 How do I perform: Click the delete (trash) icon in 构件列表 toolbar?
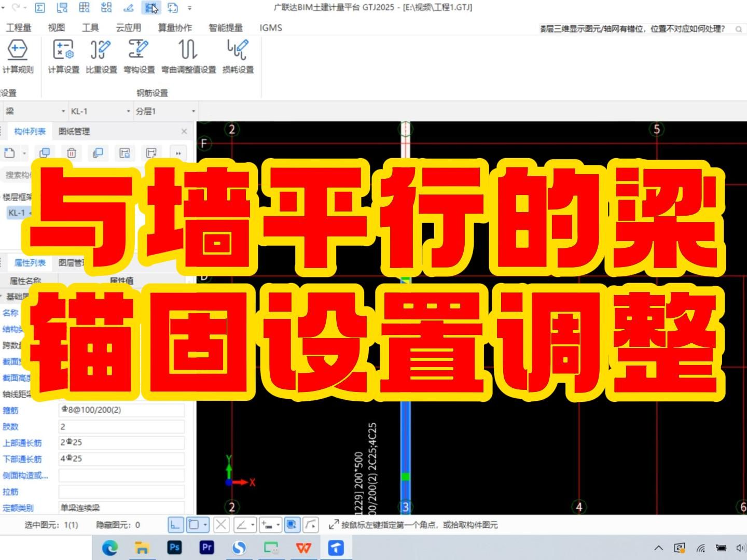click(x=72, y=153)
